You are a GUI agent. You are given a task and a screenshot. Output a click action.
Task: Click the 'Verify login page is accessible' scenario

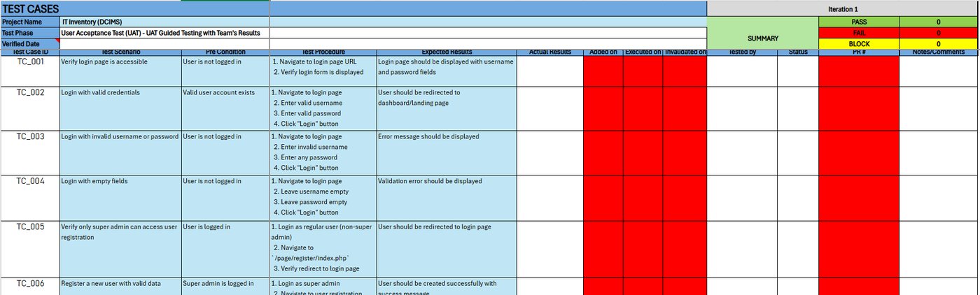coord(120,71)
